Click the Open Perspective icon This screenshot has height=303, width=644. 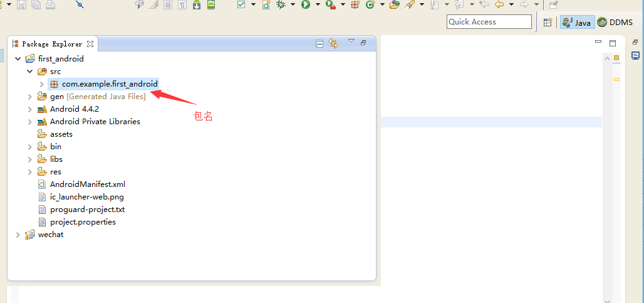pos(548,23)
